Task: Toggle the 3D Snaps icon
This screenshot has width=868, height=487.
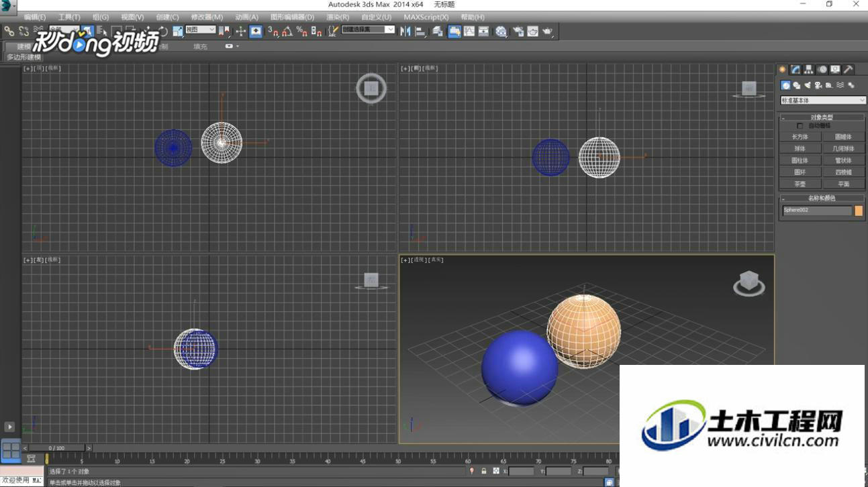Action: 273,31
